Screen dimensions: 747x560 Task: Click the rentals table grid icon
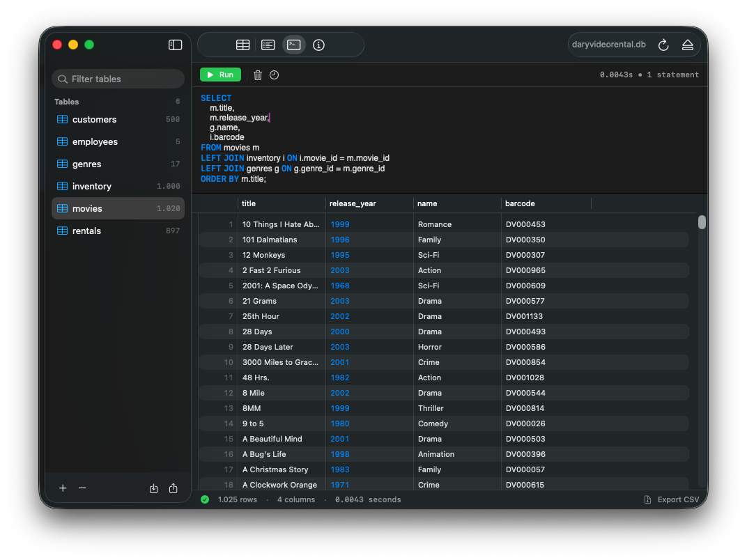63,231
